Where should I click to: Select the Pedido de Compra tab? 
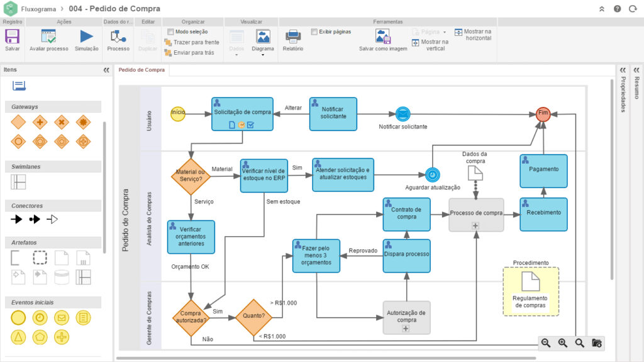[x=142, y=70]
